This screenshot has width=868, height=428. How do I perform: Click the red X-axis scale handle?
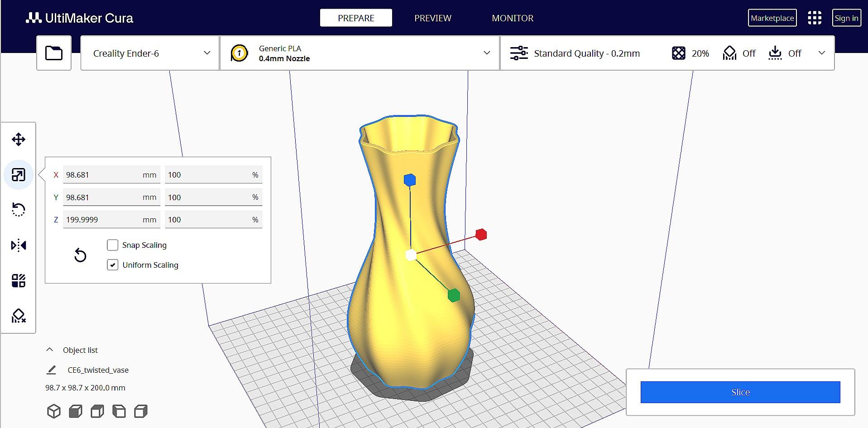tap(481, 235)
